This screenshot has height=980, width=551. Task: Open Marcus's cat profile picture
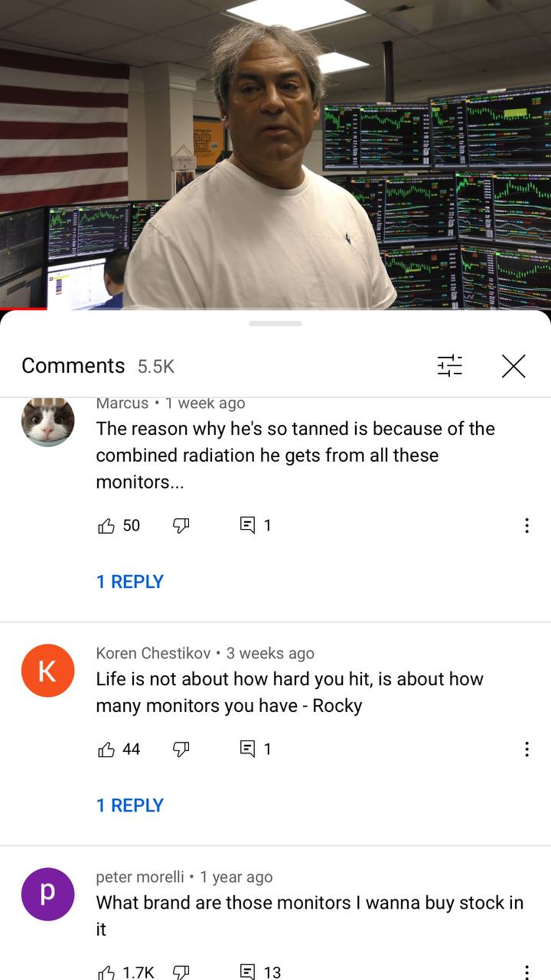47,421
